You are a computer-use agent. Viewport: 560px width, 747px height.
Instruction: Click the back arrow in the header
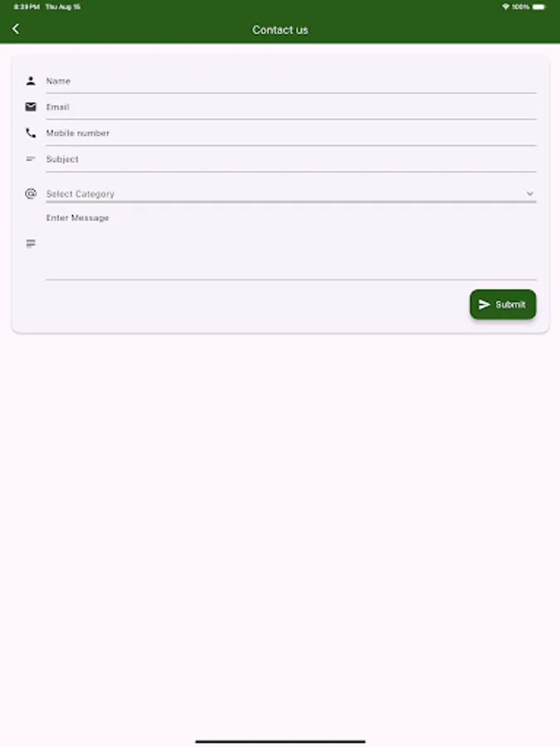click(16, 27)
